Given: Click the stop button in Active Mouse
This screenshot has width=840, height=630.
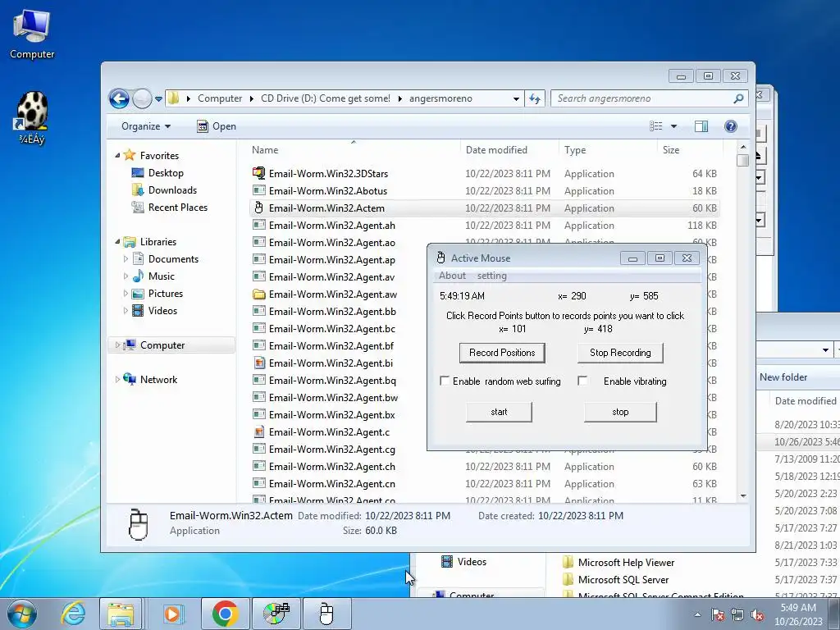Looking at the screenshot, I should tap(620, 412).
